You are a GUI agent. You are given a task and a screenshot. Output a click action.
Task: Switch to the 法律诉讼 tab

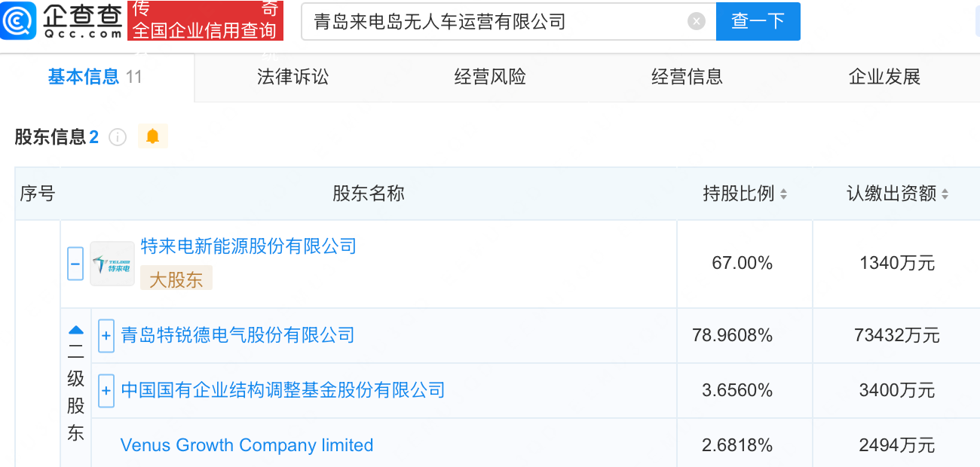(x=292, y=77)
